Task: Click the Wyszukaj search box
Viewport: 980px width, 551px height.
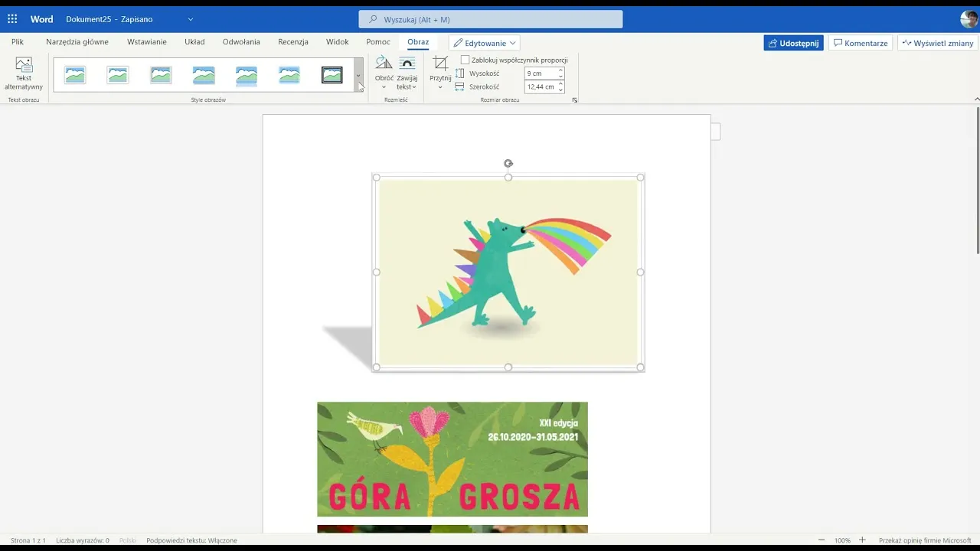Action: coord(490,19)
